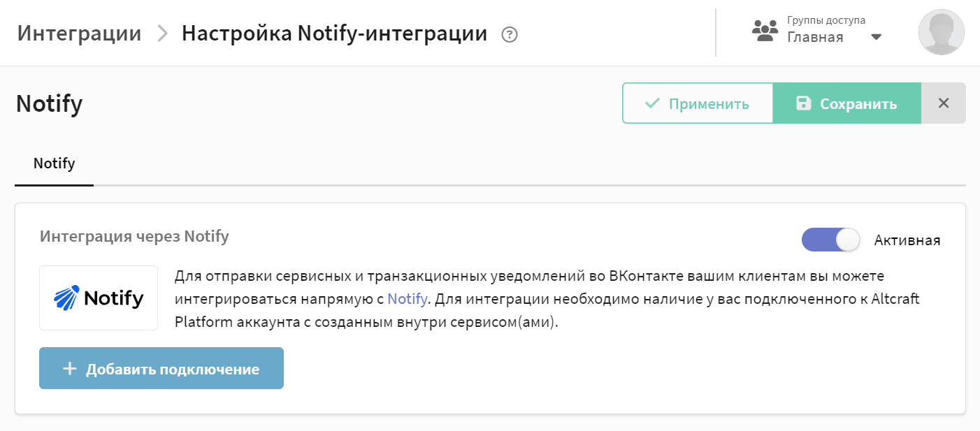The image size is (980, 431).
Task: Click the checkmark icon in Применить
Action: click(652, 103)
